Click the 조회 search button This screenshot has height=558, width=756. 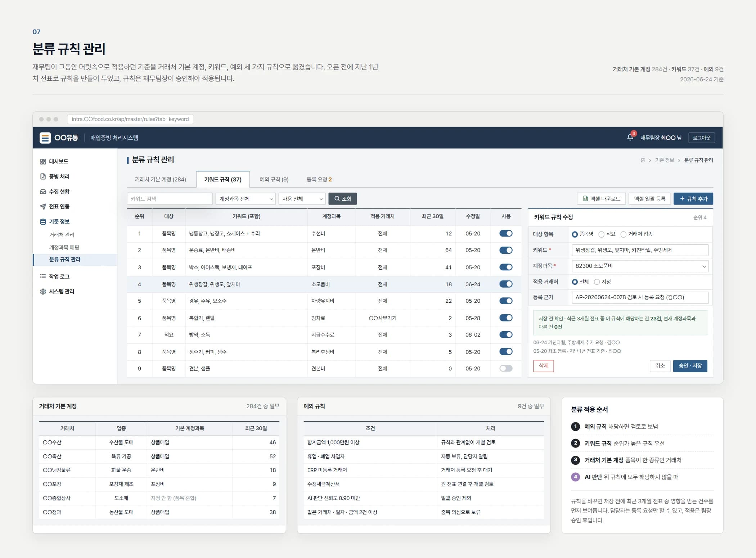coord(342,199)
